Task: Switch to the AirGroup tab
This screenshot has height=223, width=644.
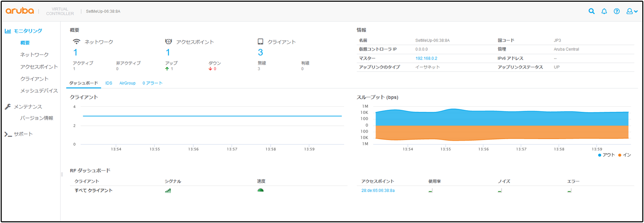Action: (127, 83)
